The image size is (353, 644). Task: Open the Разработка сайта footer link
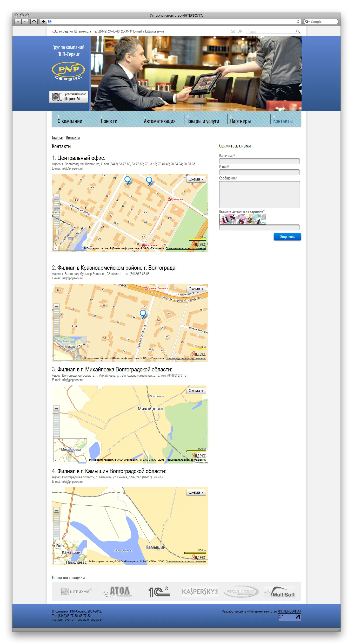pyautogui.click(x=234, y=611)
